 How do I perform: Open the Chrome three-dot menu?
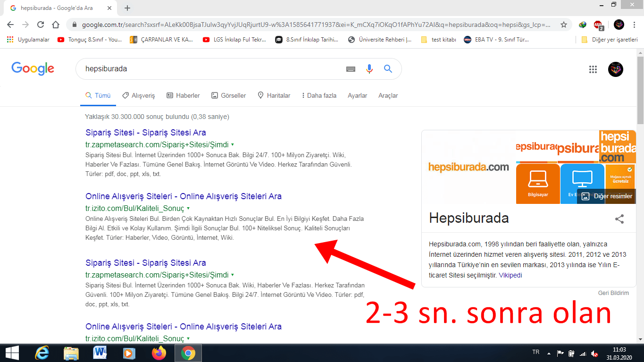[634, 25]
